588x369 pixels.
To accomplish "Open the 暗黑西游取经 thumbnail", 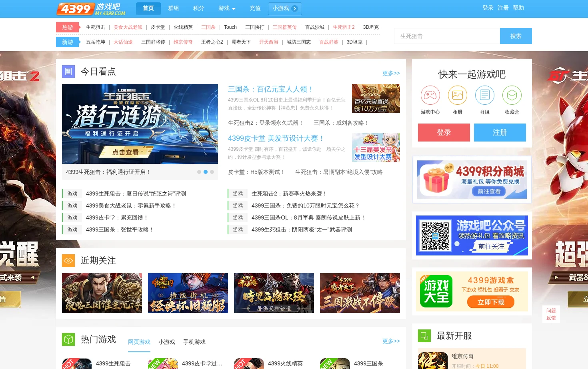I will [x=274, y=293].
